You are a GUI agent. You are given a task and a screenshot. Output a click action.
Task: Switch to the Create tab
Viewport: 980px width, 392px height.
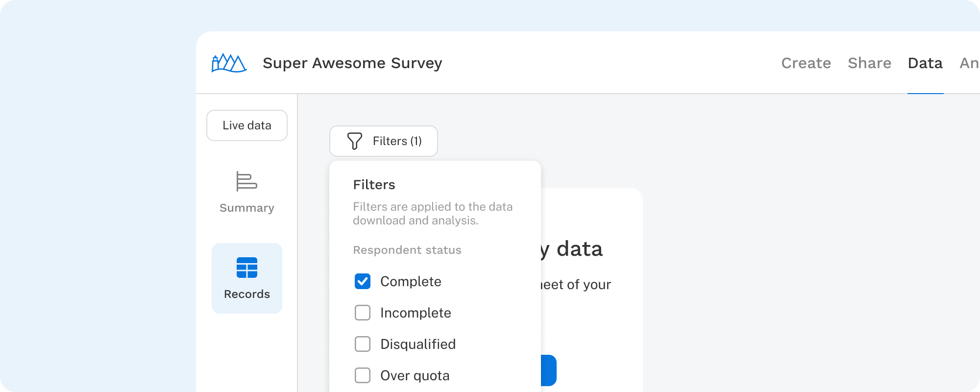[x=806, y=63]
